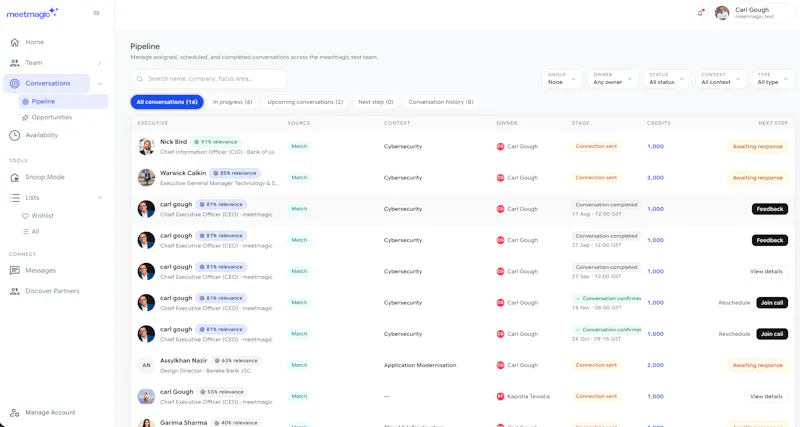
Task: Collapse the Conversations menu chevron
Action: [99, 83]
